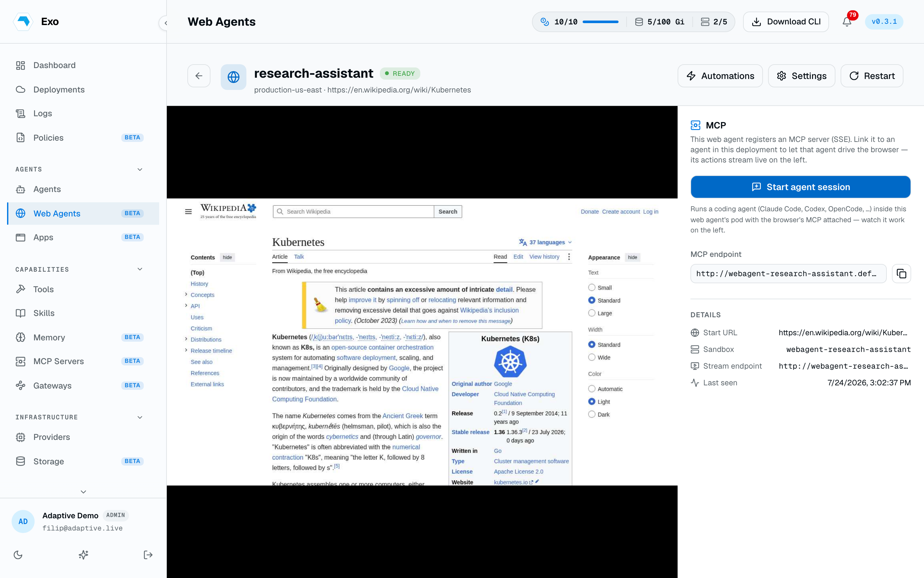Open Wikipedia hamburger menu
This screenshot has height=578, width=924.
click(188, 212)
